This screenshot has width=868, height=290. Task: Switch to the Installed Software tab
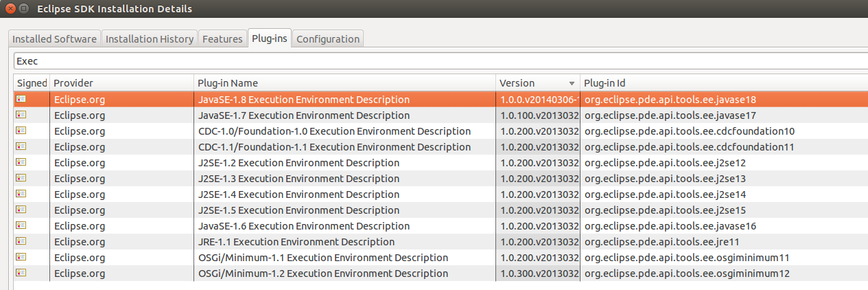54,39
